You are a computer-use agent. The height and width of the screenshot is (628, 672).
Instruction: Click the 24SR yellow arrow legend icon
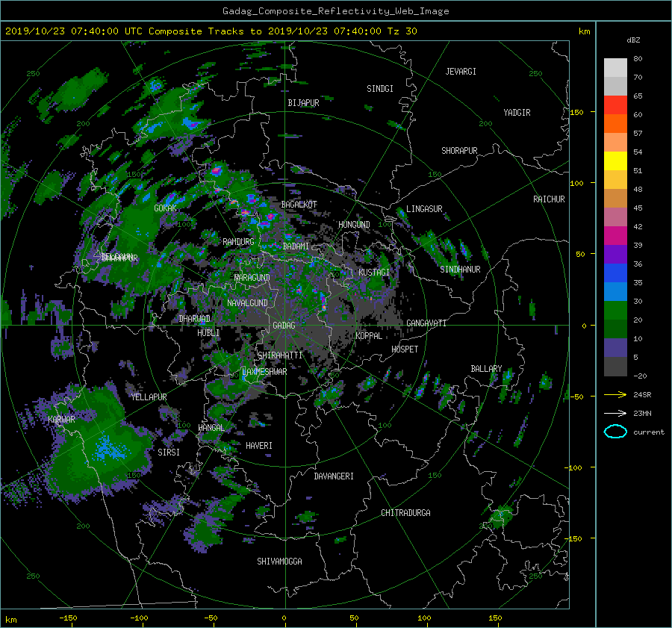tap(615, 394)
